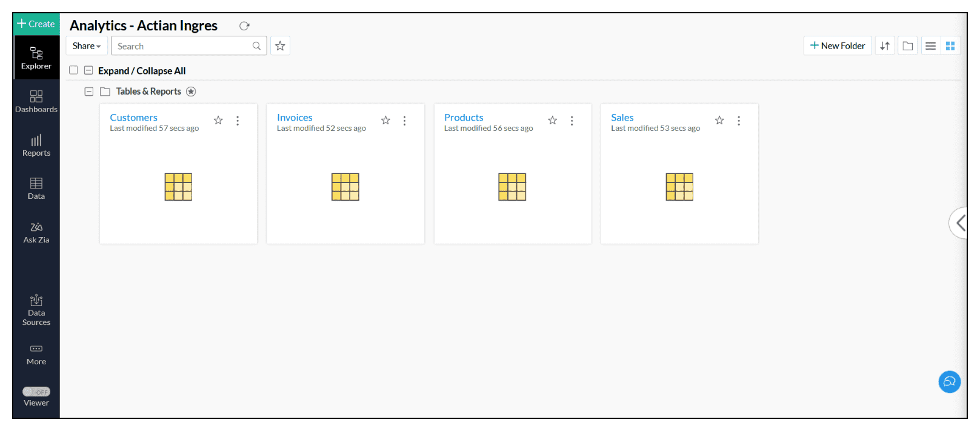Image resolution: width=980 pixels, height=431 pixels.
Task: Click the New Folder button
Action: [838, 46]
